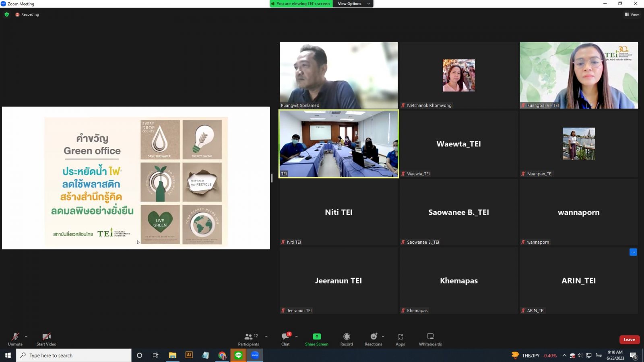Switch to Zoom taskbar icon
The image size is (644, 362).
tap(255, 355)
